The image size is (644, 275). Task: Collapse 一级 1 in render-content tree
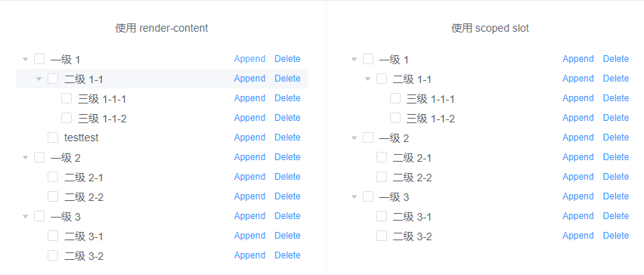[26, 60]
